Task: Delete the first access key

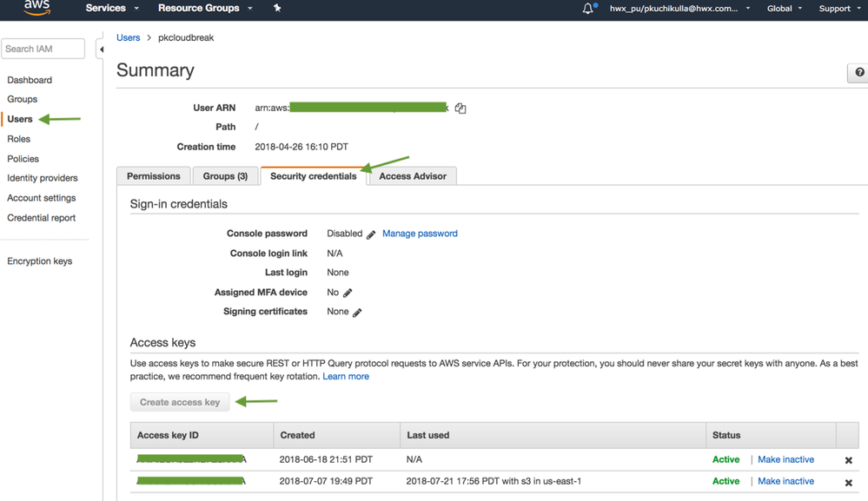Action: point(848,460)
